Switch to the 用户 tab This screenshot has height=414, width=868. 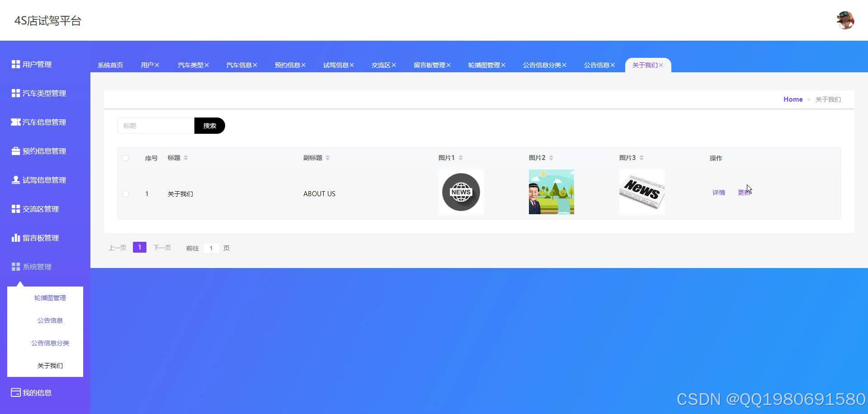tap(147, 65)
